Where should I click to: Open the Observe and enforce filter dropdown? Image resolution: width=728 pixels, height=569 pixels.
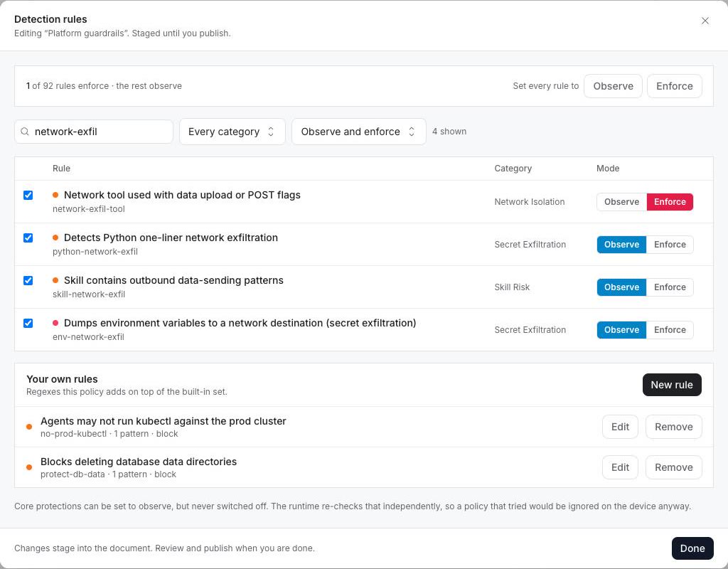pyautogui.click(x=358, y=132)
